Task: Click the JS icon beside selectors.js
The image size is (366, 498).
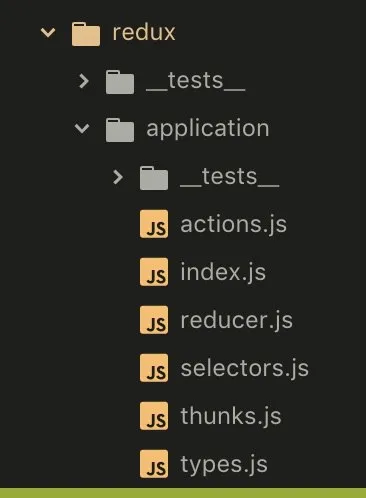Action: [154, 368]
